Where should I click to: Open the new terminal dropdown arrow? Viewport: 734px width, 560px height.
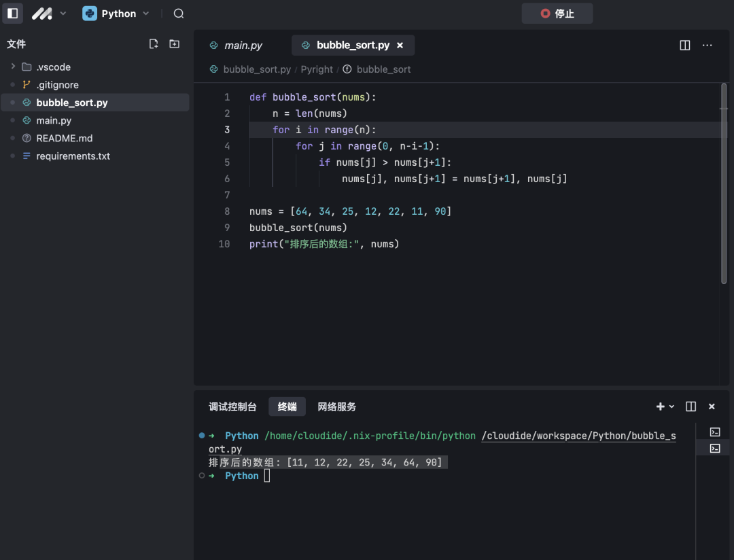pos(671,406)
